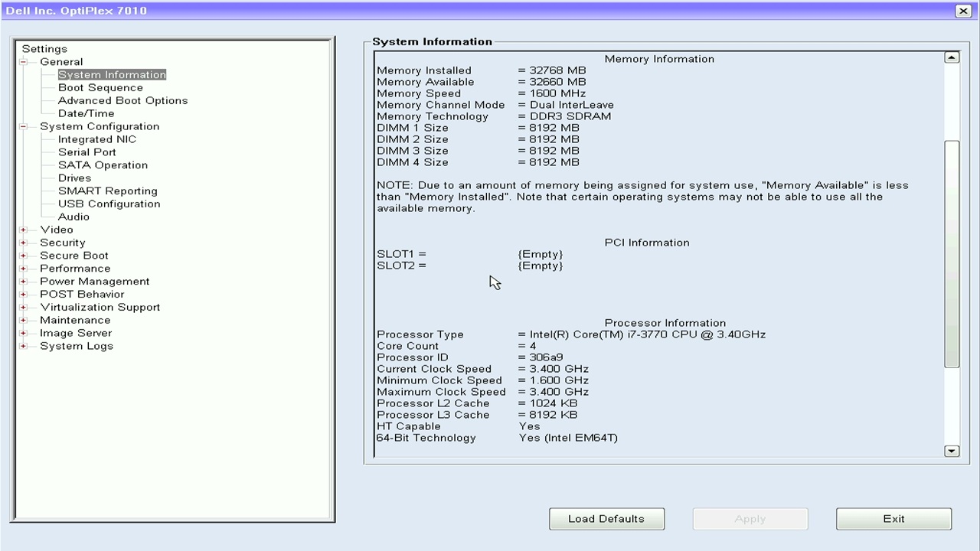The height and width of the screenshot is (551, 980).
Task: Select the Secure Boot category label
Action: (x=74, y=256)
